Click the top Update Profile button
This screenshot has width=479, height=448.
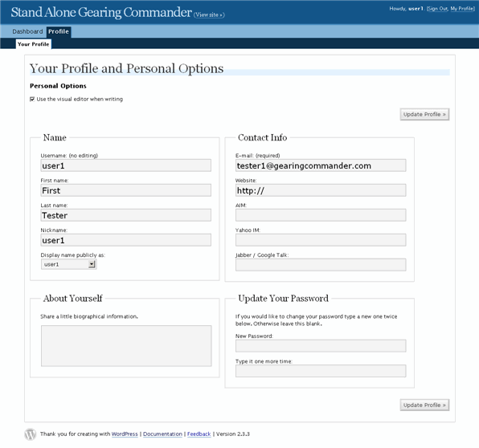[424, 115]
